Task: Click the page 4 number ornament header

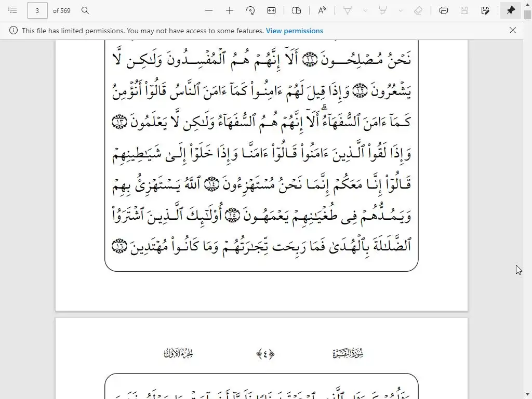Action: click(265, 354)
